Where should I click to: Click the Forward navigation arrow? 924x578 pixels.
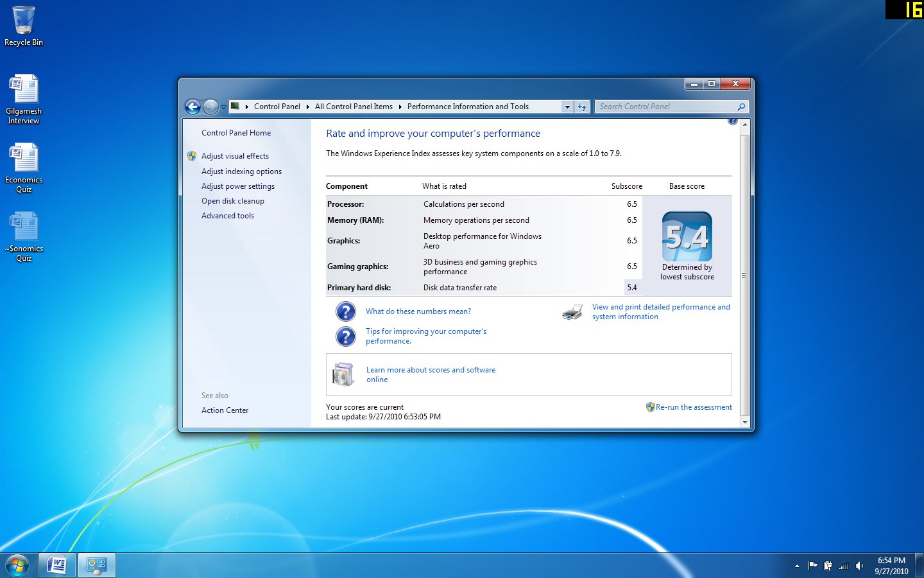click(x=210, y=107)
